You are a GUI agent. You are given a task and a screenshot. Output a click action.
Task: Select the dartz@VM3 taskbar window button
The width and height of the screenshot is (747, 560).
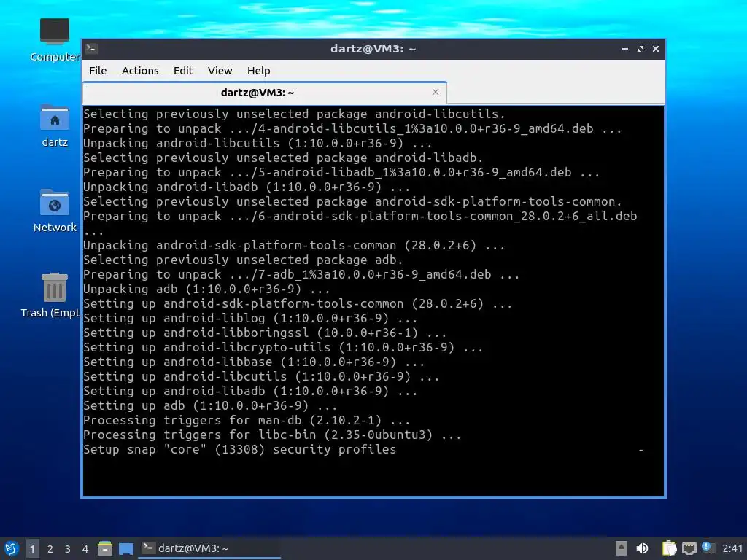(x=209, y=548)
